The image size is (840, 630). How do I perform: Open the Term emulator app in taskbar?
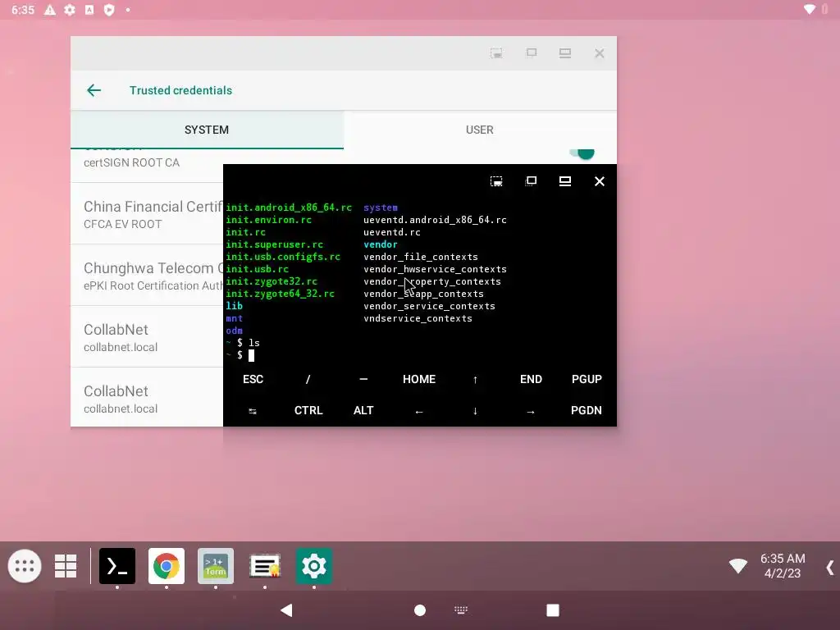point(216,566)
